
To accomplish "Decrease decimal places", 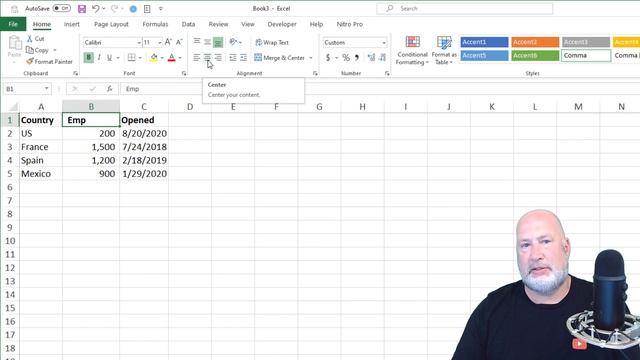I will (382, 58).
